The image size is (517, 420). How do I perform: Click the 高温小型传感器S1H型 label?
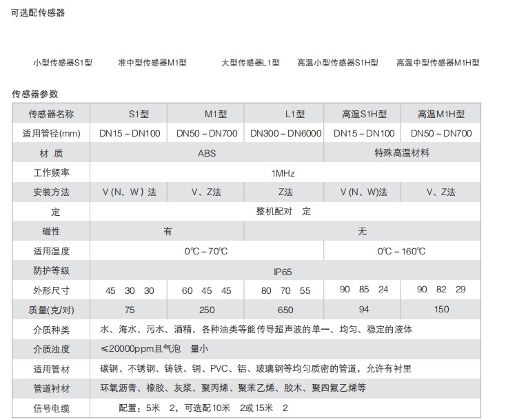click(x=338, y=63)
